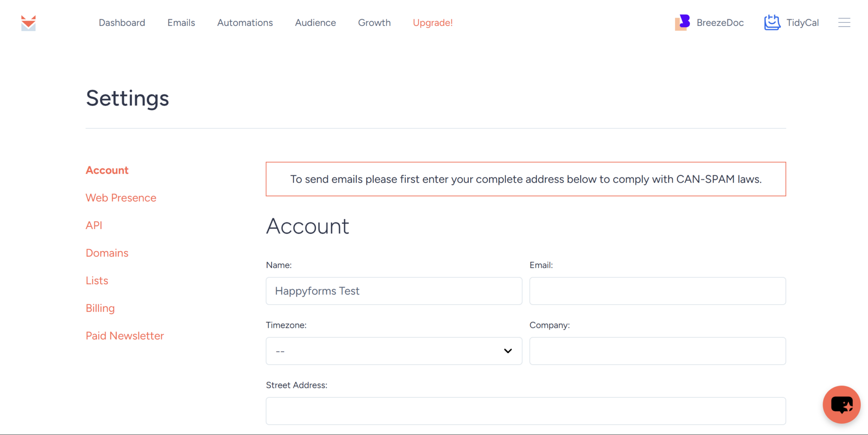This screenshot has width=868, height=435.
Task: Open Web Presence settings
Action: (x=121, y=197)
